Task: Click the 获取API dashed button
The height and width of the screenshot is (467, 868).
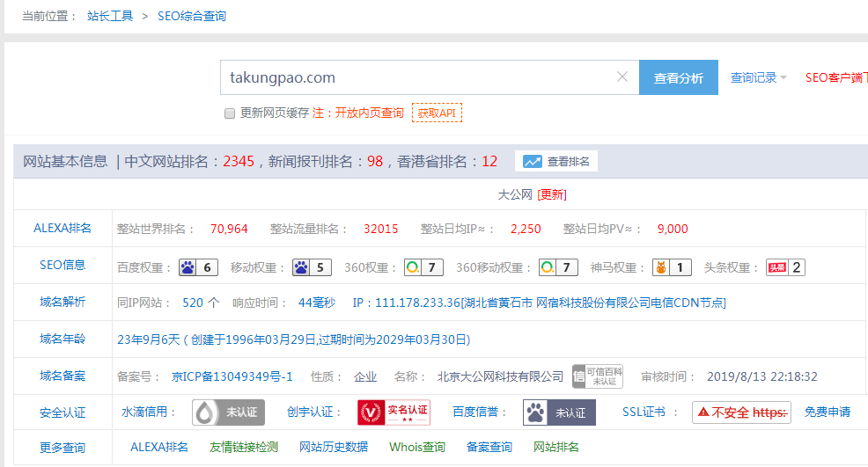Action: [437, 113]
